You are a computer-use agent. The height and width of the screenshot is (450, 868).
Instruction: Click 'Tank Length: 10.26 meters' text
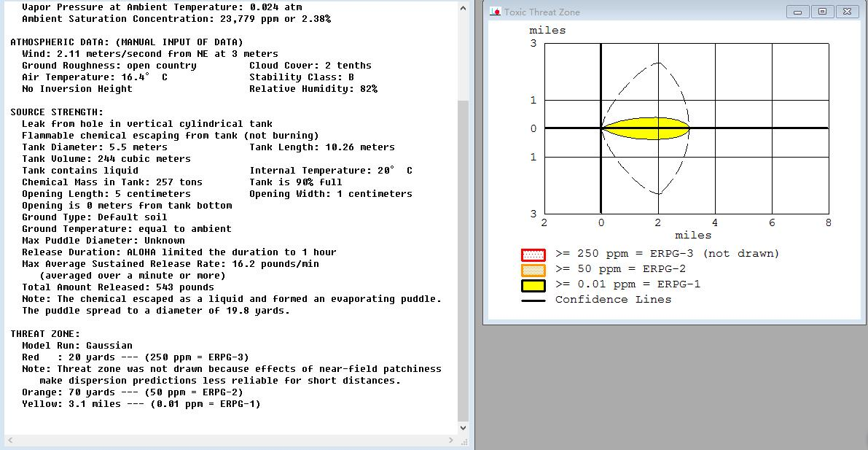click(x=322, y=147)
